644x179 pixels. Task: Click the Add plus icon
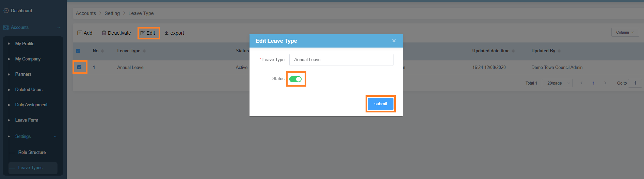(80, 33)
